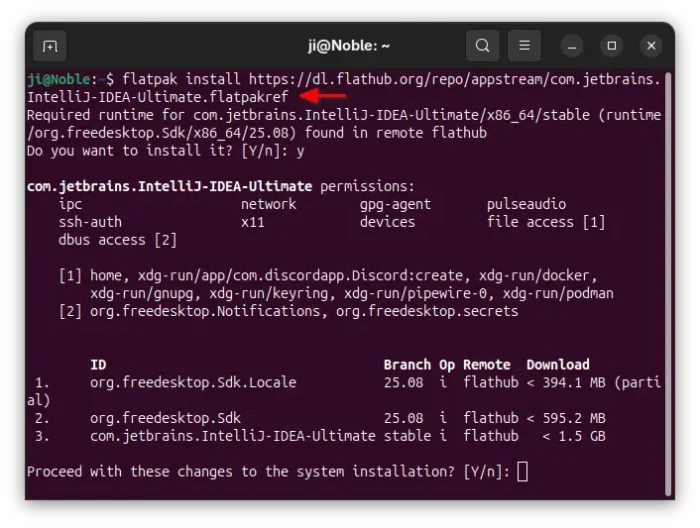The width and height of the screenshot is (700, 528).
Task: Open a new terminal tab
Action: point(49,46)
